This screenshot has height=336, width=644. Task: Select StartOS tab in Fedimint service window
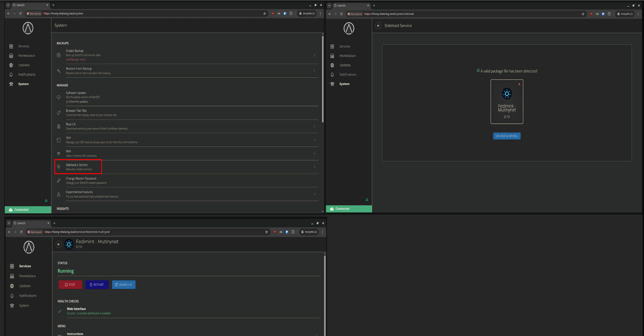[31, 223]
